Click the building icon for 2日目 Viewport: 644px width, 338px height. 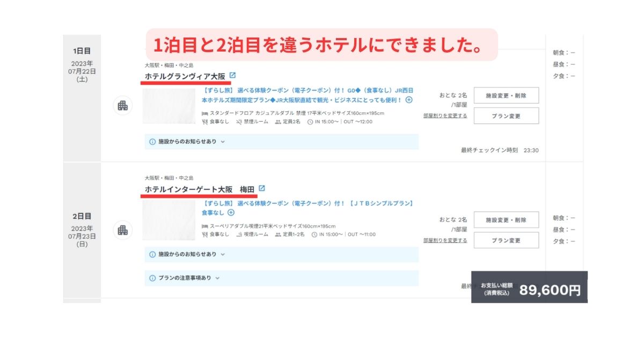pyautogui.click(x=123, y=230)
